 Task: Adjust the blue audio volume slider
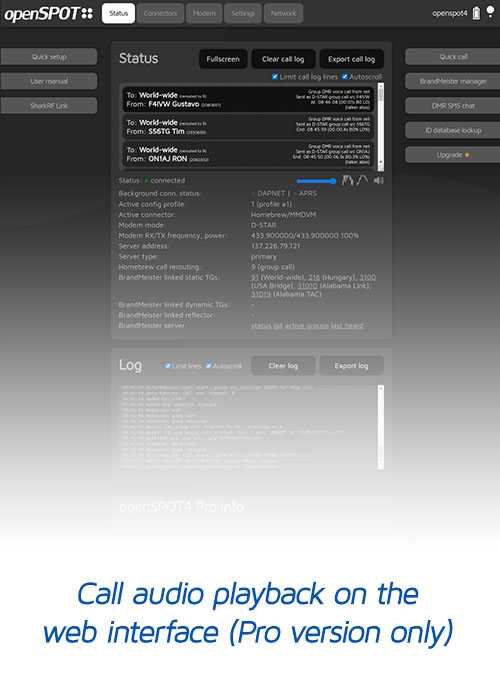tap(316, 181)
